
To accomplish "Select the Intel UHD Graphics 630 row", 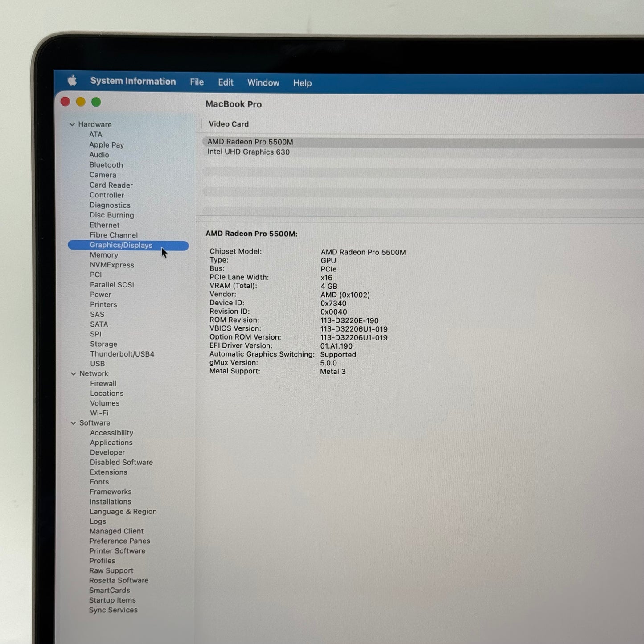I will point(423,152).
